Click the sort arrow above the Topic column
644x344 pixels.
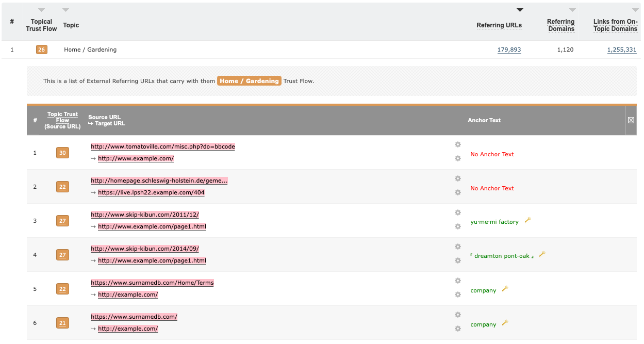65,9
